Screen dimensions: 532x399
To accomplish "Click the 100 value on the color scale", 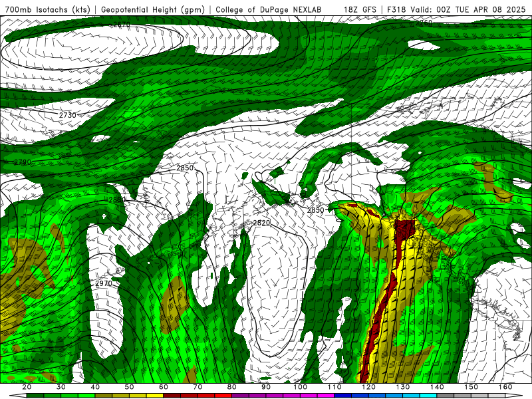I will click(301, 387).
